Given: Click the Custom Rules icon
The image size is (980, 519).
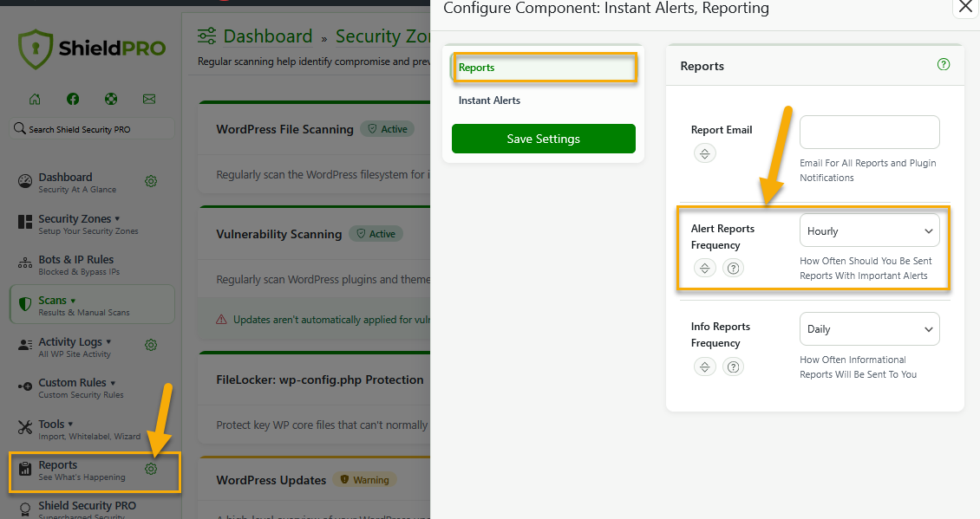Looking at the screenshot, I should pos(25,386).
